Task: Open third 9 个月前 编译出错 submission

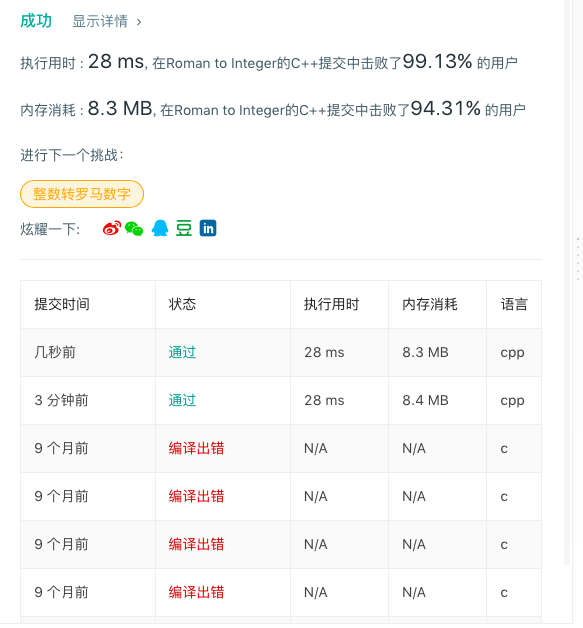Action: click(x=196, y=544)
